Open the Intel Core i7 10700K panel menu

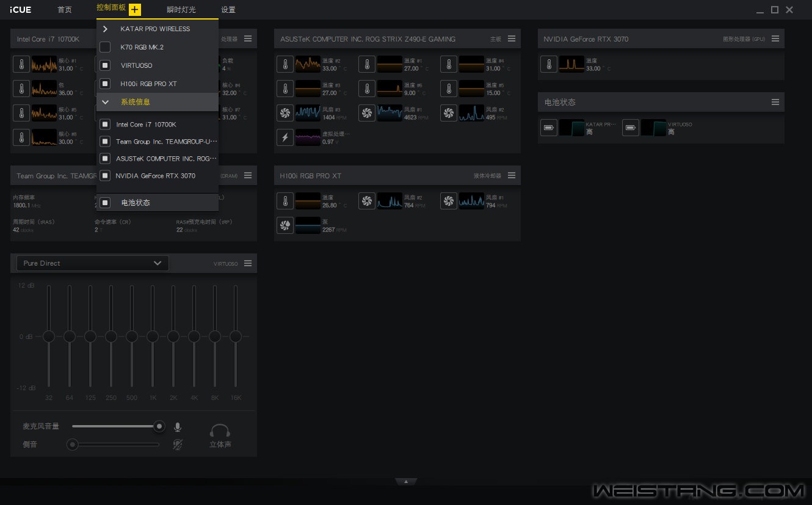click(248, 38)
